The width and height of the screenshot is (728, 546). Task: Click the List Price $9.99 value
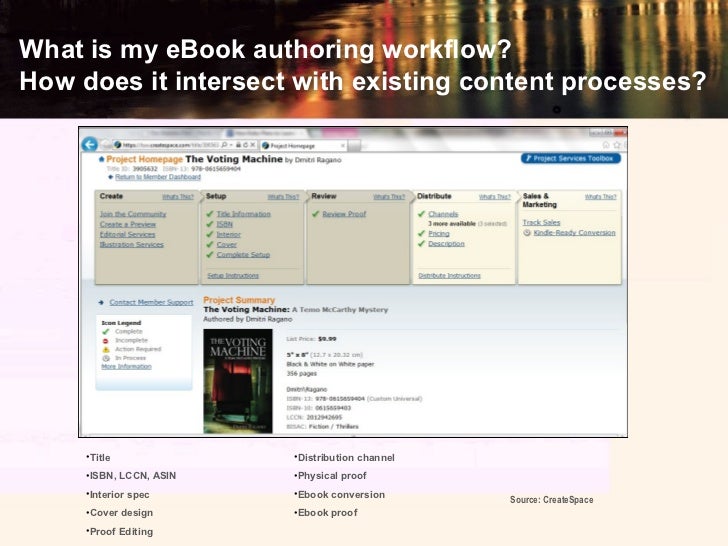327,339
